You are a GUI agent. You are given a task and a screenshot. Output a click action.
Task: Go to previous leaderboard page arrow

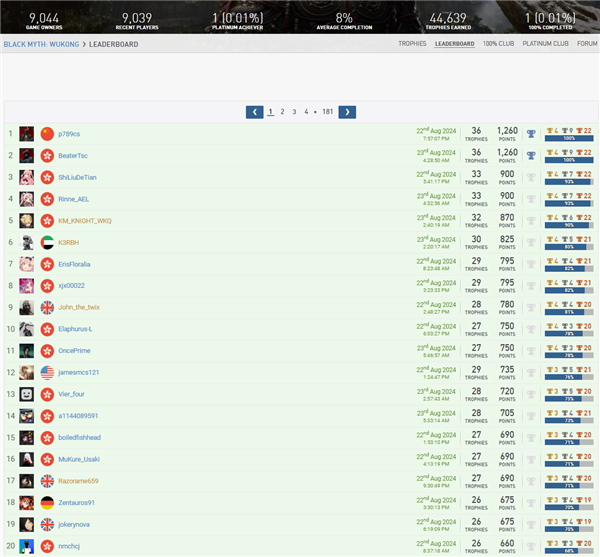(x=254, y=112)
